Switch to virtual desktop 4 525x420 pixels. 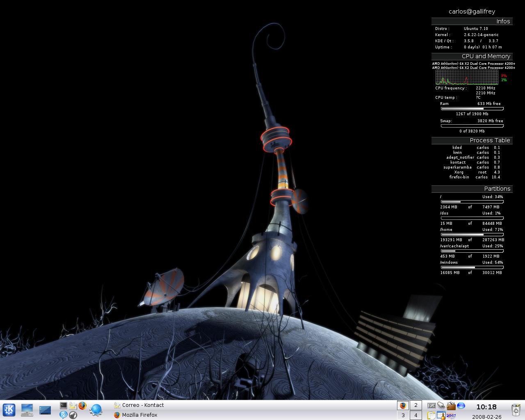(416, 415)
